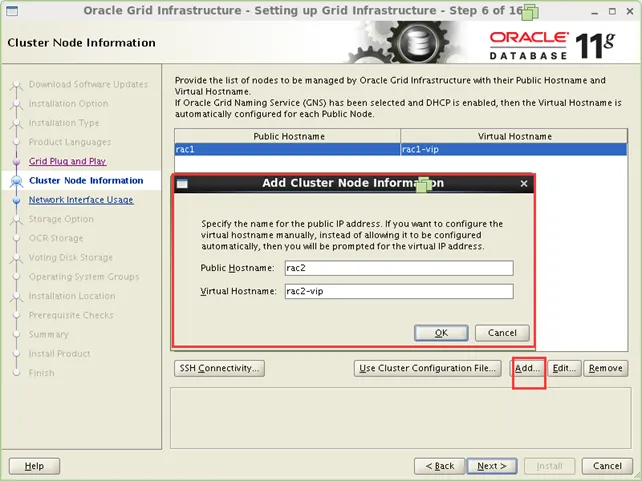Open Network Interface Usage step link

[81, 200]
